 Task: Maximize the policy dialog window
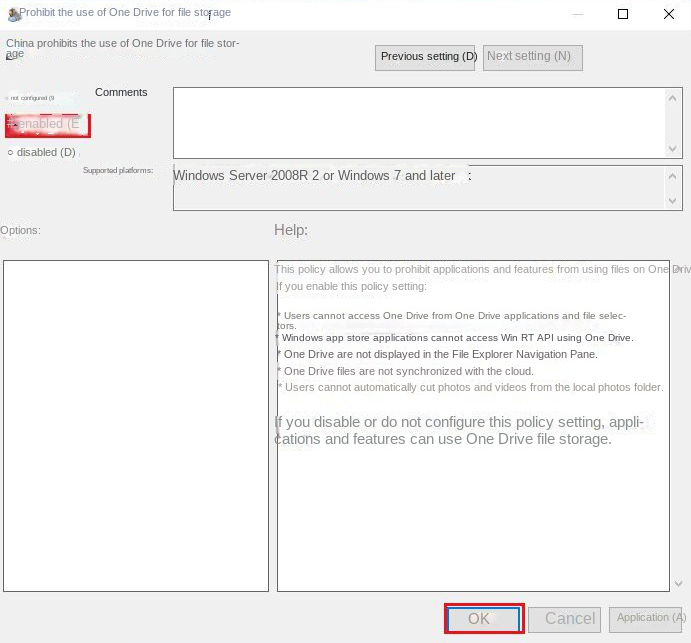[623, 14]
